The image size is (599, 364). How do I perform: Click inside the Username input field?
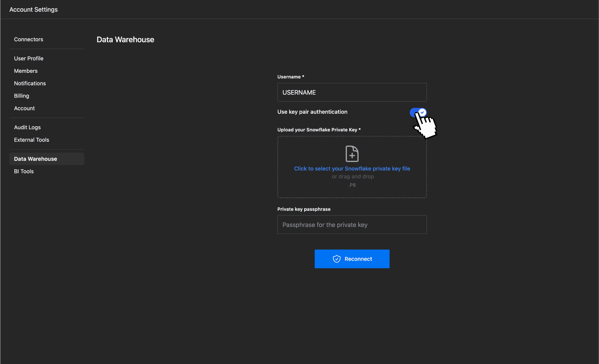point(352,92)
